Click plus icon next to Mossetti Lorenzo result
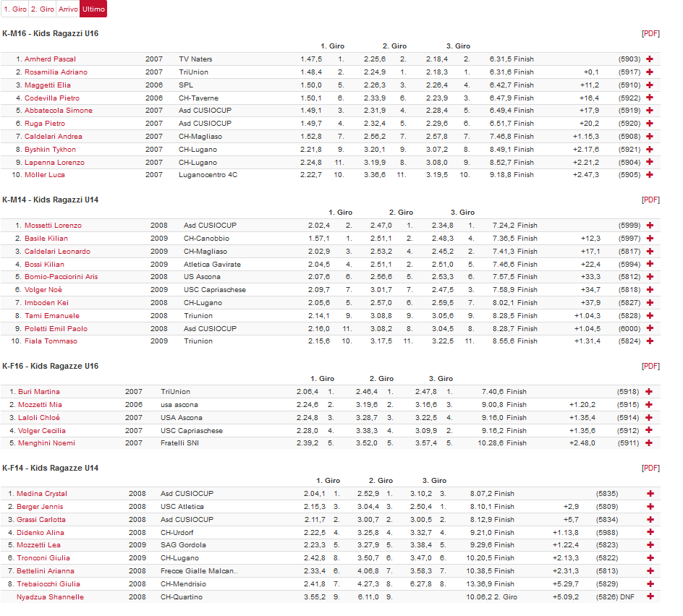The width and height of the screenshot is (683, 616). pyautogui.click(x=649, y=226)
